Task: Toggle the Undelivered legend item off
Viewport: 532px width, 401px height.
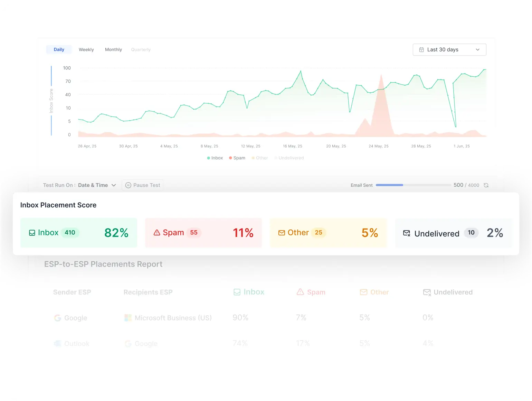Action: pyautogui.click(x=289, y=158)
